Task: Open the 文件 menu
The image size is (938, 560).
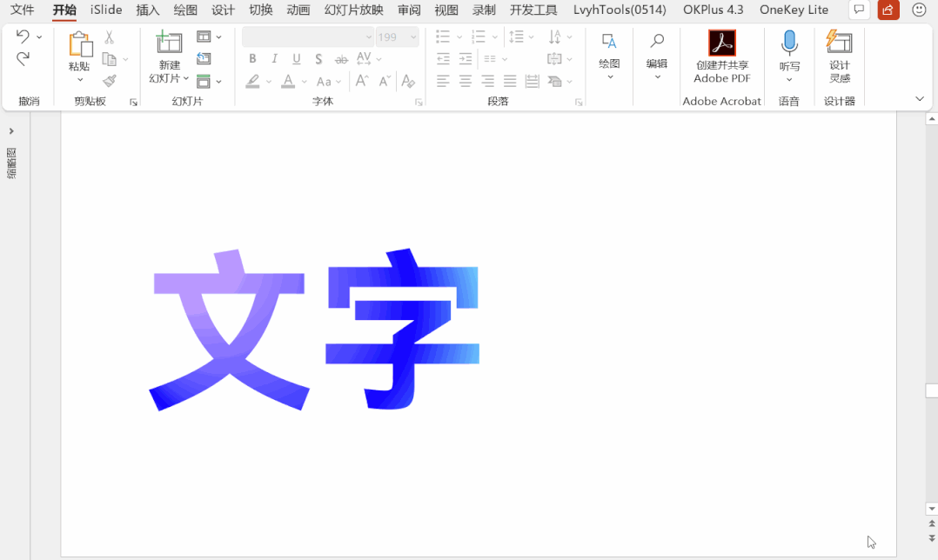Action: (x=22, y=10)
